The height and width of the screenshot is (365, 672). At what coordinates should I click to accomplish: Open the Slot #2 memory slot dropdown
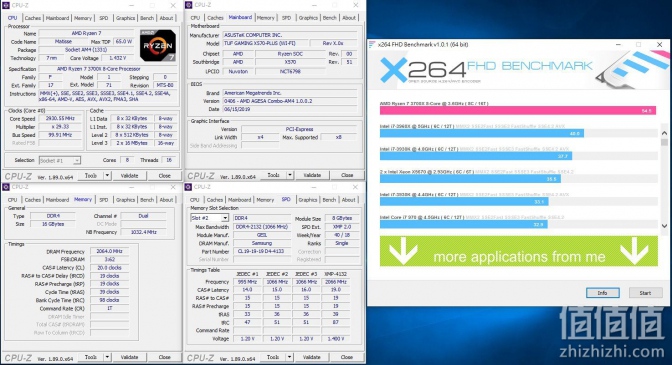click(210, 218)
